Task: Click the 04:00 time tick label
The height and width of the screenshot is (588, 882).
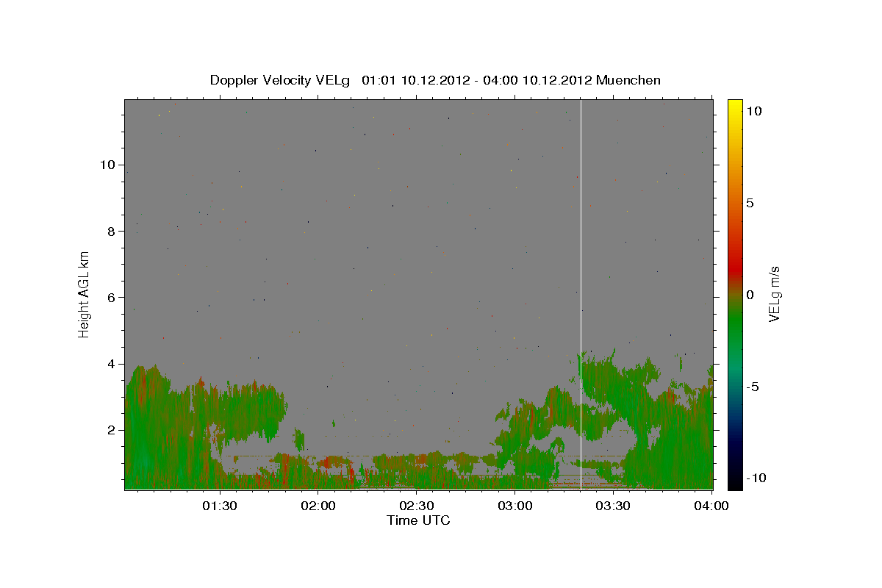Action: [711, 506]
